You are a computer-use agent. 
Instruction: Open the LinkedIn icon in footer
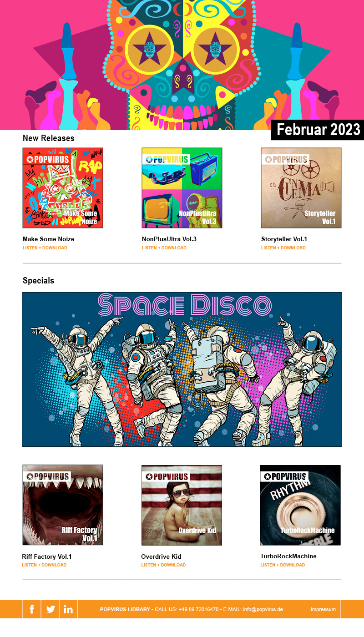click(68, 609)
